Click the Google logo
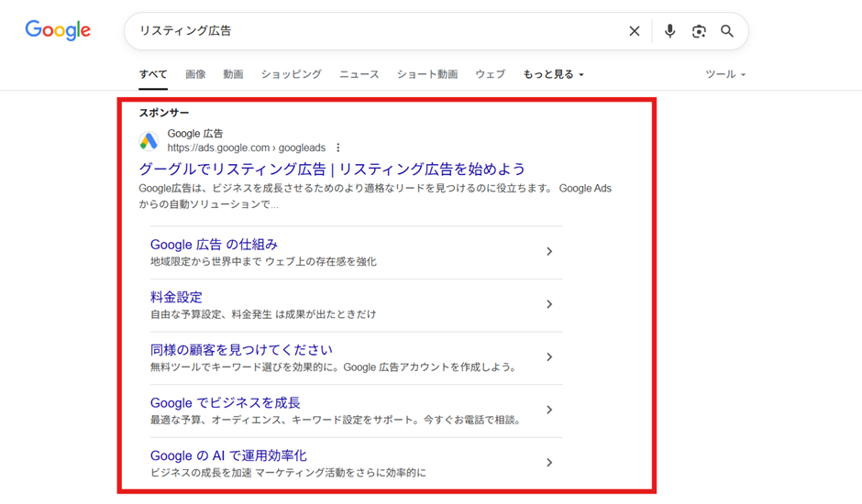The height and width of the screenshot is (504, 862). [58, 30]
